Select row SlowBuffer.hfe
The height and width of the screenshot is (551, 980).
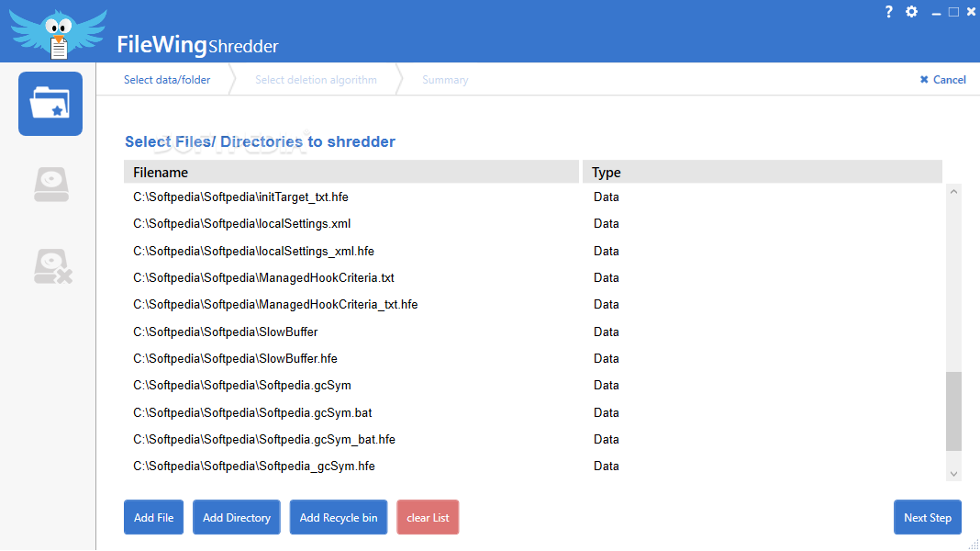coord(533,358)
